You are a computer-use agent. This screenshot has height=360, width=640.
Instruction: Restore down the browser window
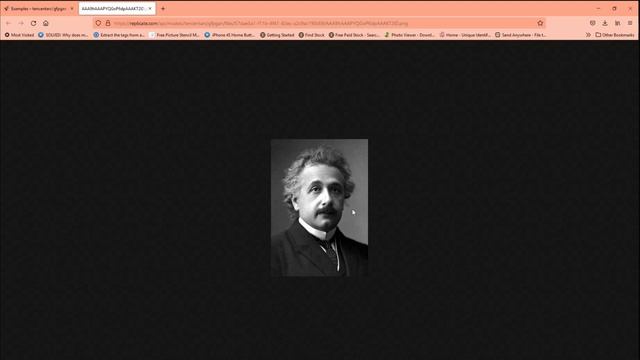(x=614, y=9)
